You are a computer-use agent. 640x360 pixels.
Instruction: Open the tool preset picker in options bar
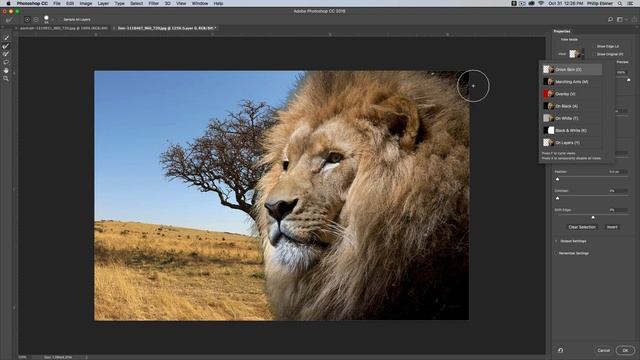[x=9, y=20]
